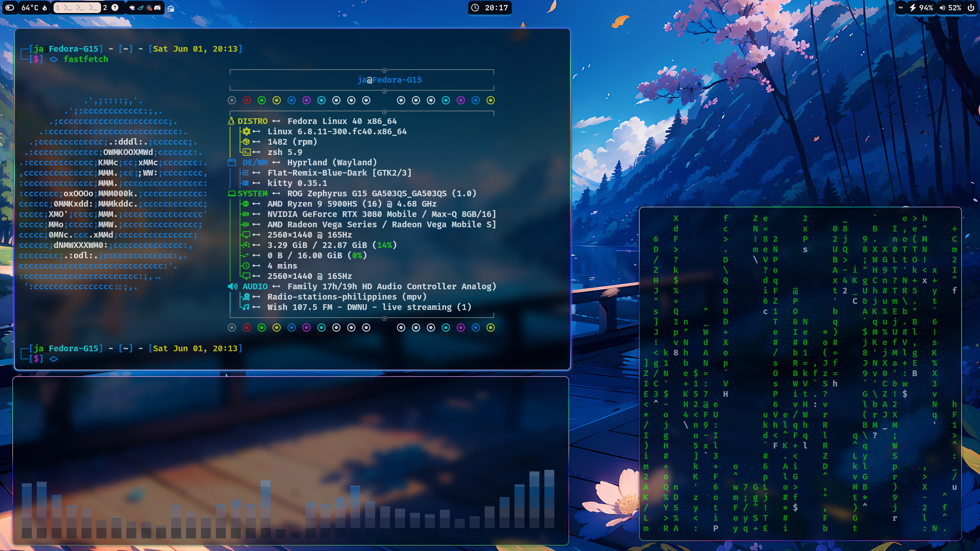Click the speaker icon beside AUDIO
Image resolution: width=980 pixels, height=551 pixels.
pos(233,286)
